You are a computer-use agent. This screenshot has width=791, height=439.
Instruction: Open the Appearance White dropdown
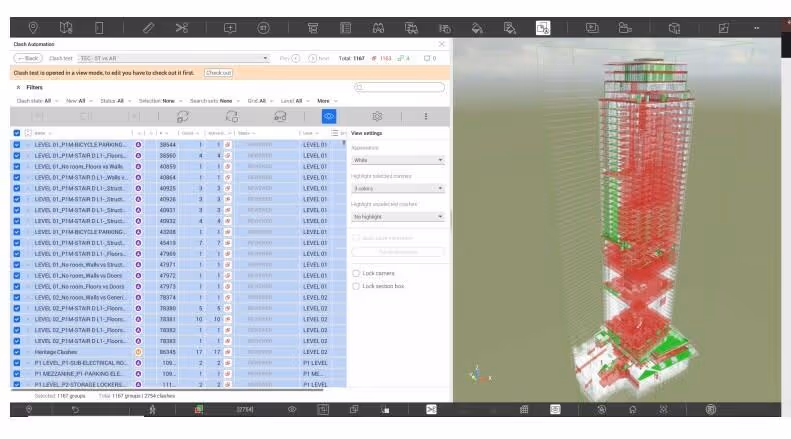(398, 160)
